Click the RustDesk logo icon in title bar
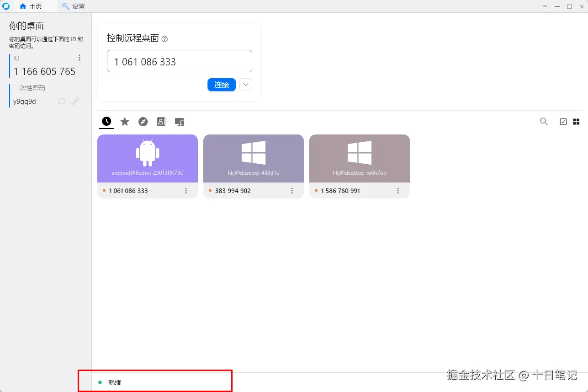Screen dimensions: 588x392 pyautogui.click(x=6, y=6)
